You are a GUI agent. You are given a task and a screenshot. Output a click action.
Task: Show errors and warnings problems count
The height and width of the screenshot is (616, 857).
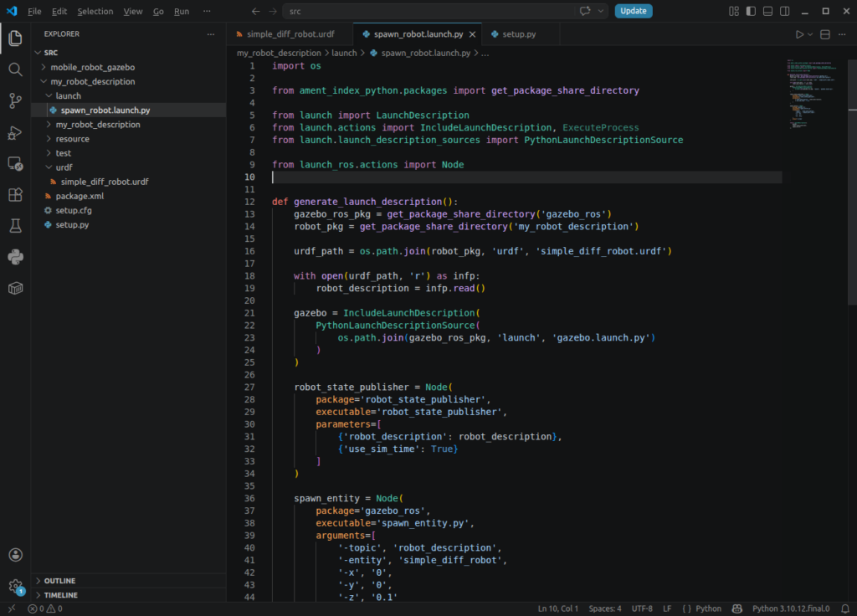(x=45, y=608)
